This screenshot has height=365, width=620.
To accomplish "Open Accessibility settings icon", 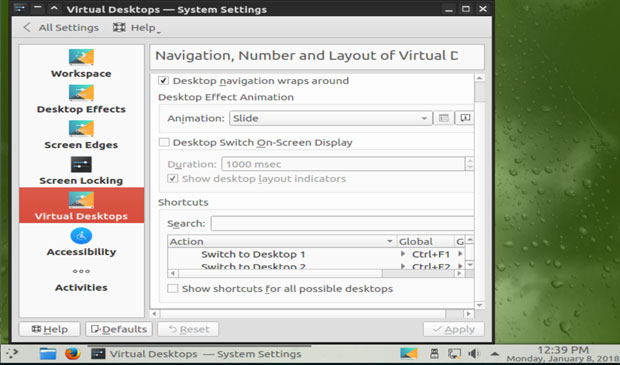I will [81, 236].
